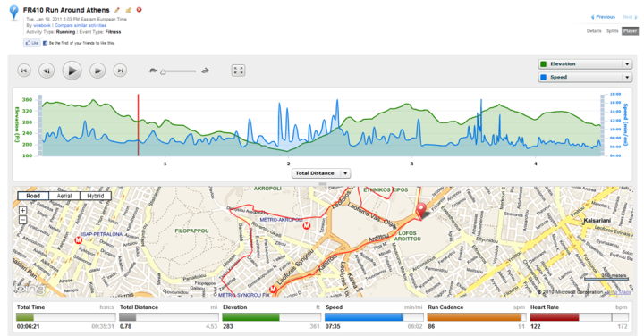644x336 pixels.
Task: Skip to end of activity playback
Action: click(x=120, y=71)
